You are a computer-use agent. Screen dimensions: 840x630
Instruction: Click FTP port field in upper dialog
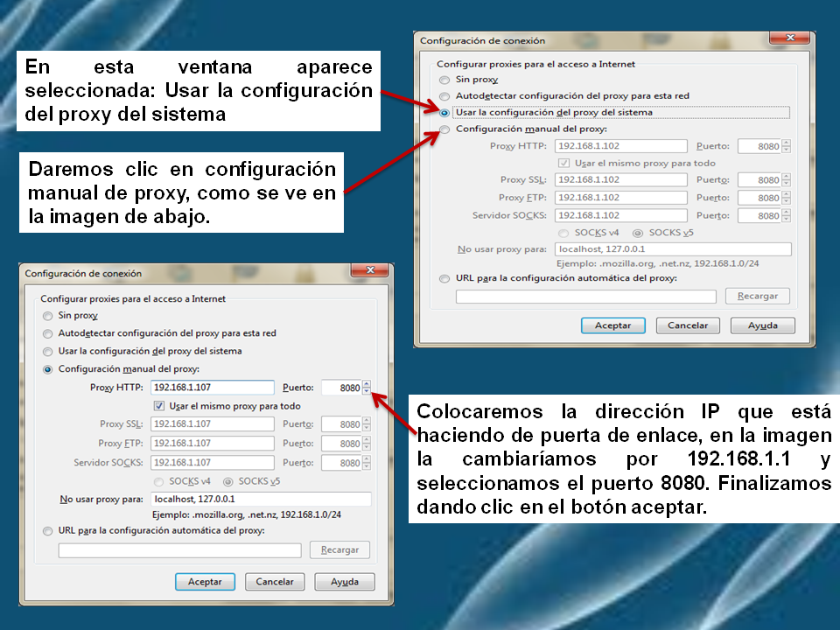(759, 198)
